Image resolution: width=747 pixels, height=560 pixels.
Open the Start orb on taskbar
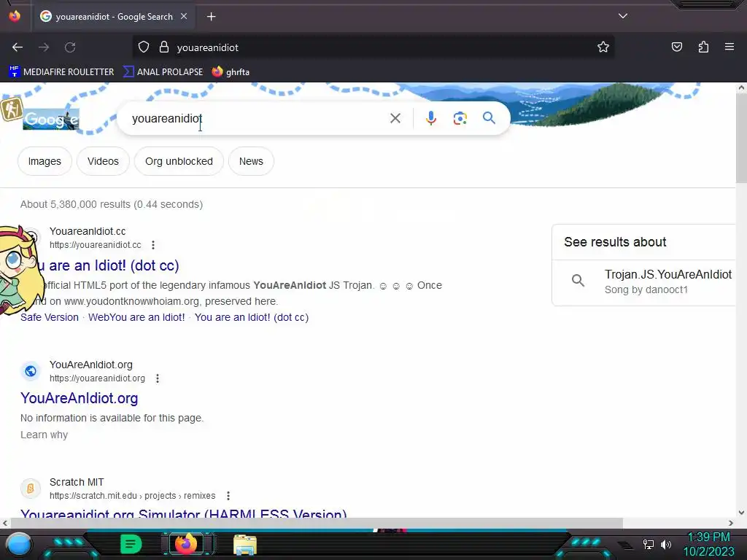(19, 545)
